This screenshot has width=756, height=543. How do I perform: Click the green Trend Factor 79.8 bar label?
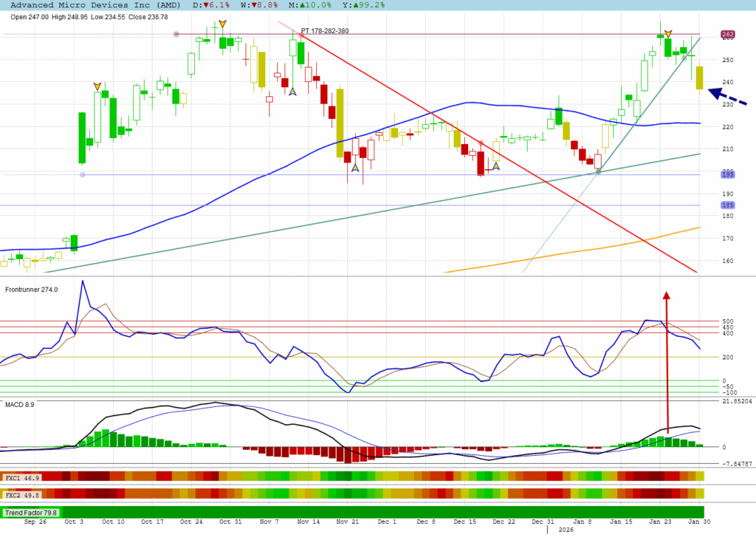coord(31,512)
